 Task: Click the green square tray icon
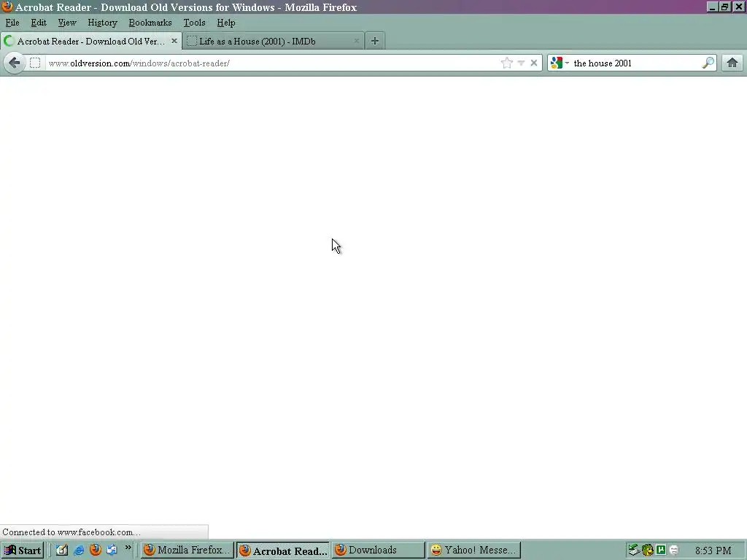tap(661, 550)
